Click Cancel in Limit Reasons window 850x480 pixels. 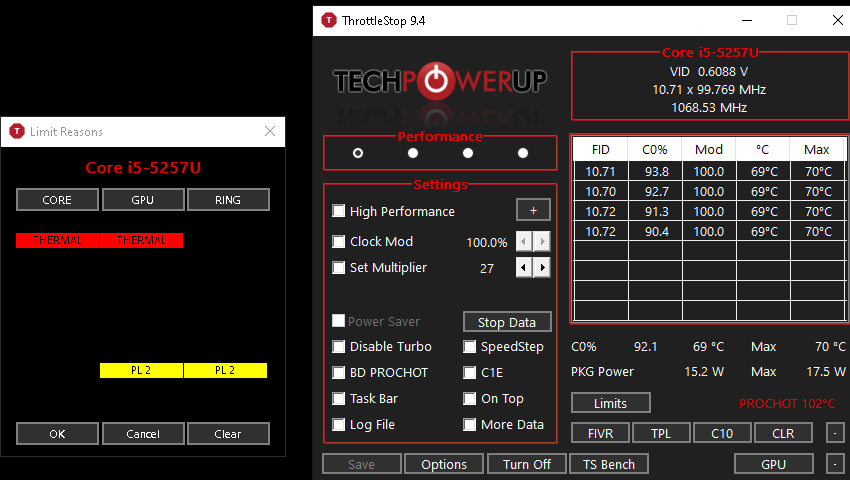coord(143,434)
